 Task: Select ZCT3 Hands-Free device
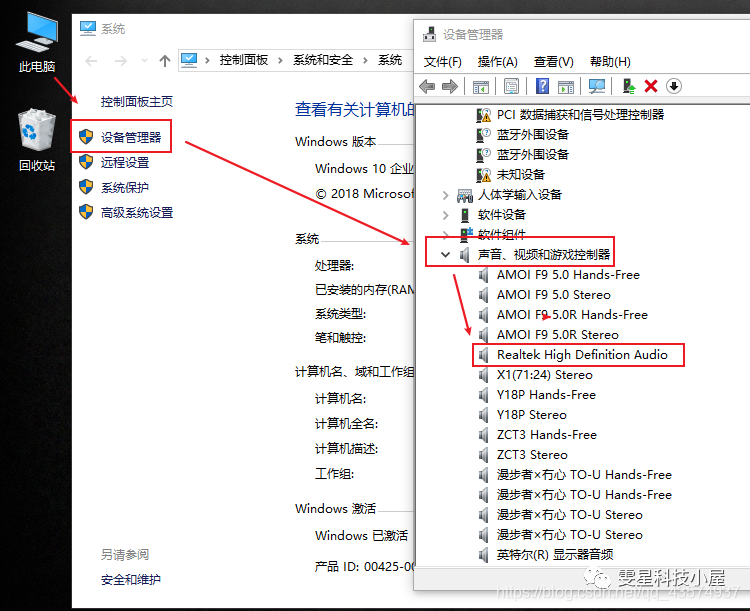point(547,435)
